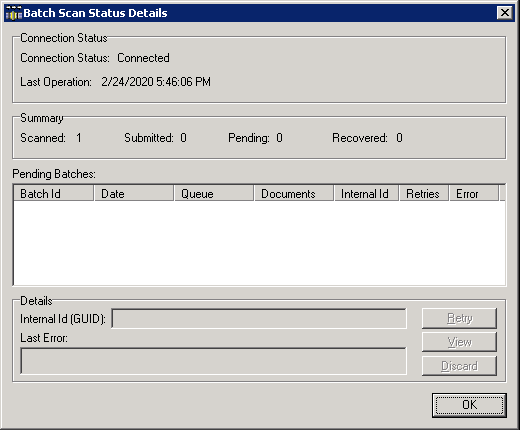Sort by the Batch Id column header
The image size is (520, 430).
53,194
